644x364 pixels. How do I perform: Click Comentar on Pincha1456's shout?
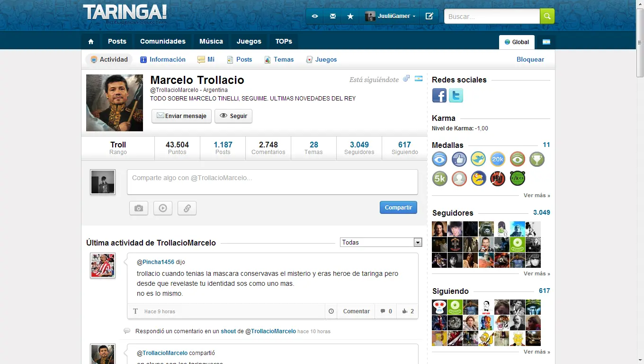pos(357,311)
